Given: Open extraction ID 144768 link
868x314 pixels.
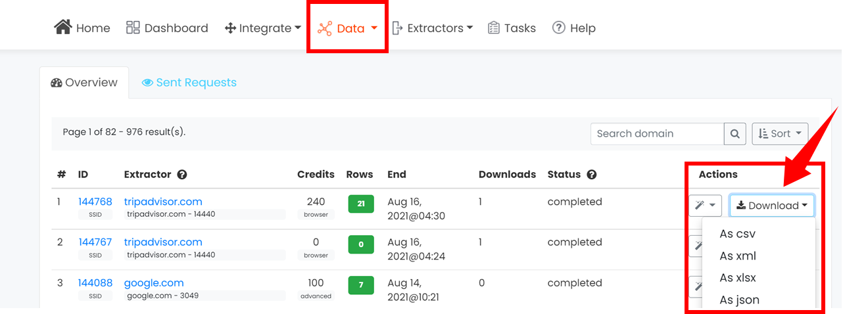Looking at the screenshot, I should point(95,202).
